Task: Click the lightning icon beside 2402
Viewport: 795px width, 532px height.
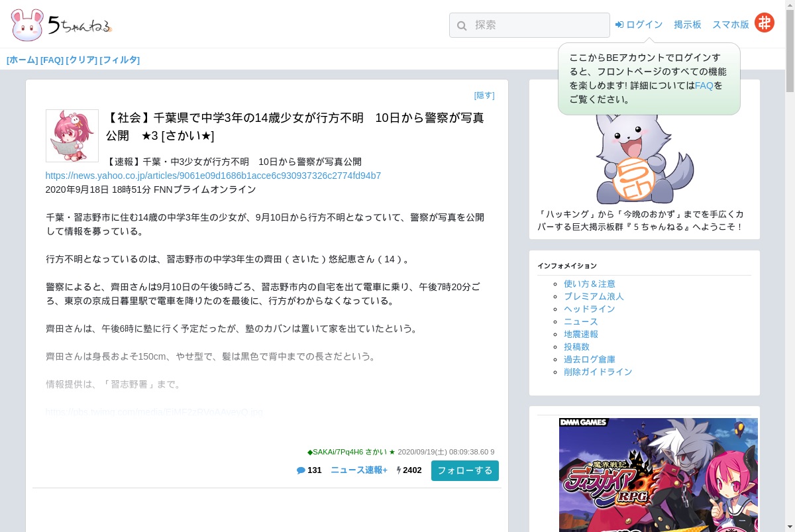Action: click(399, 470)
